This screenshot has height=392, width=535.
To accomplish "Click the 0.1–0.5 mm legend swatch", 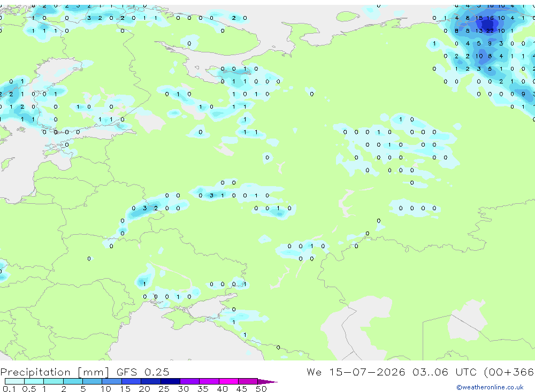I will point(14,381).
